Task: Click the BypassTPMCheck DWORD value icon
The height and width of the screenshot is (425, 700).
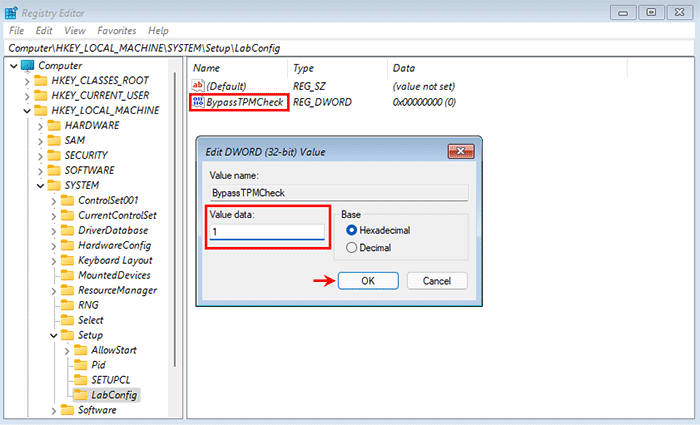Action: click(x=198, y=102)
